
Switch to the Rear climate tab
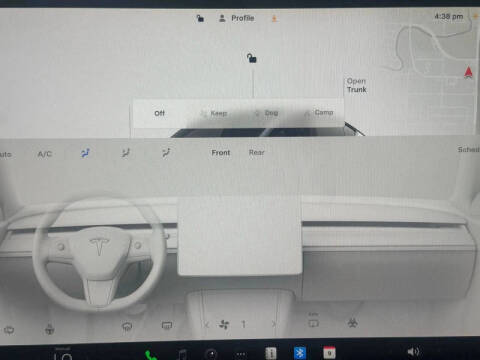pyautogui.click(x=256, y=152)
